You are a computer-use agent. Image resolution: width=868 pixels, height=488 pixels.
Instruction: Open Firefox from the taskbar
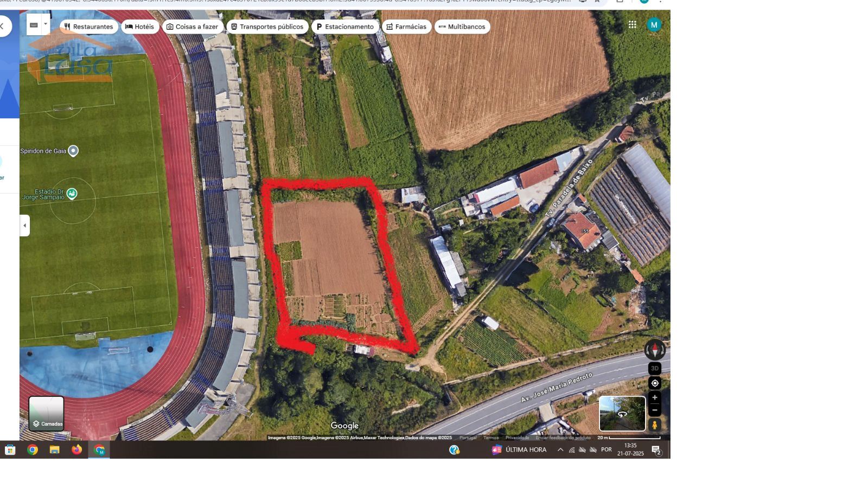point(76,450)
